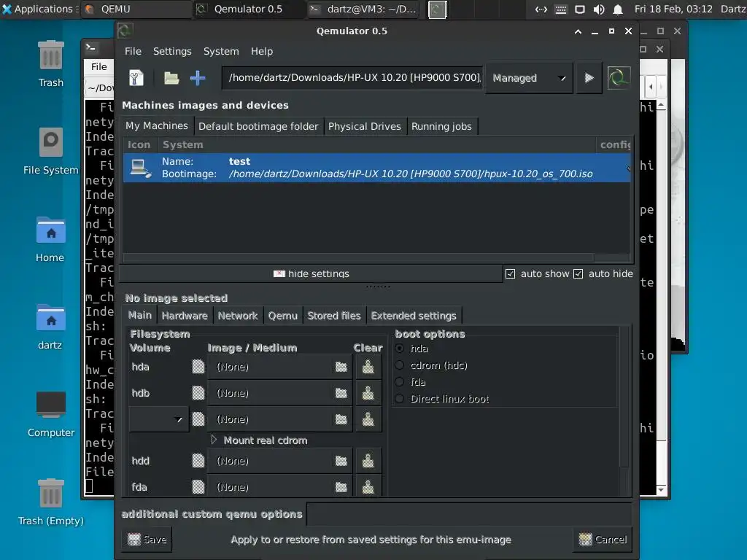This screenshot has width=747, height=560.
Task: Open the volume control tray icon
Action: coord(599,9)
